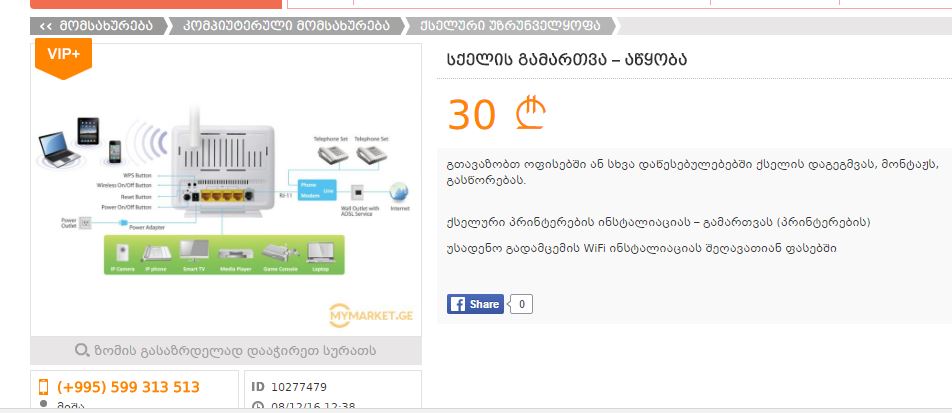Click the magnifier icon below the image
This screenshot has height=413, width=952.
[x=82, y=350]
